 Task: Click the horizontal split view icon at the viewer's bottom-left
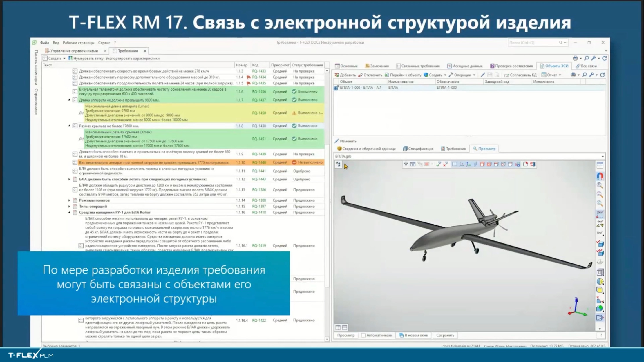click(x=345, y=327)
